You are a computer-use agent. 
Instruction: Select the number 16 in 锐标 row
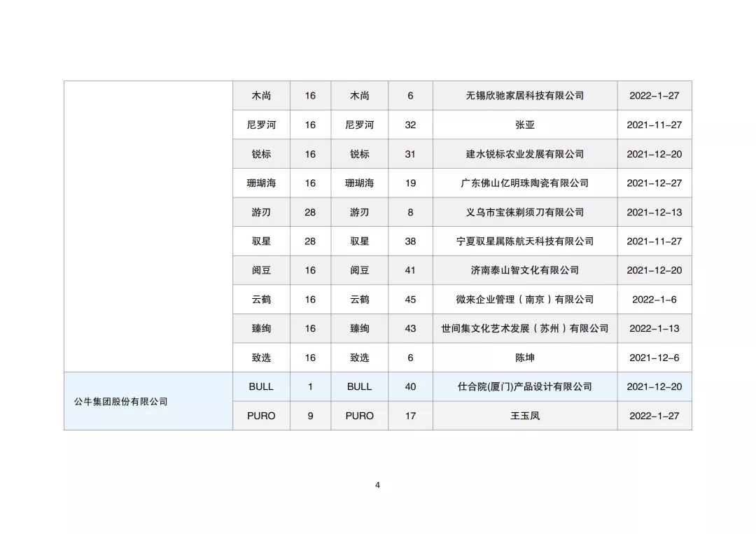tap(310, 154)
